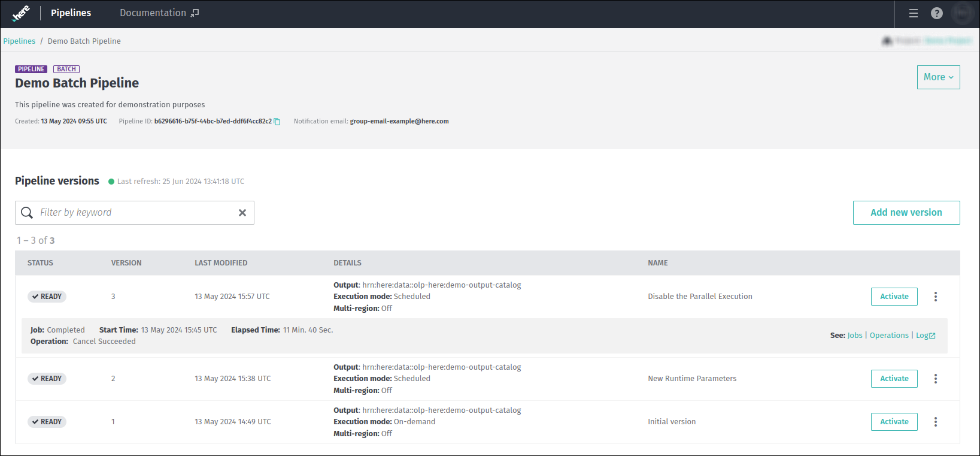The image size is (980, 456).
Task: Click the Demo Batch Pipeline title
Action: (77, 83)
